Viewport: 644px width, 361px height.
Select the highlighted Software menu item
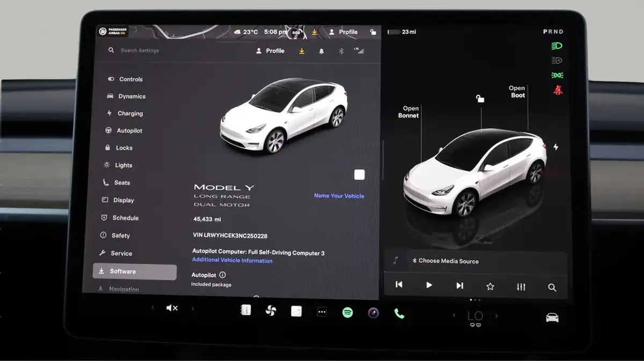coord(135,271)
